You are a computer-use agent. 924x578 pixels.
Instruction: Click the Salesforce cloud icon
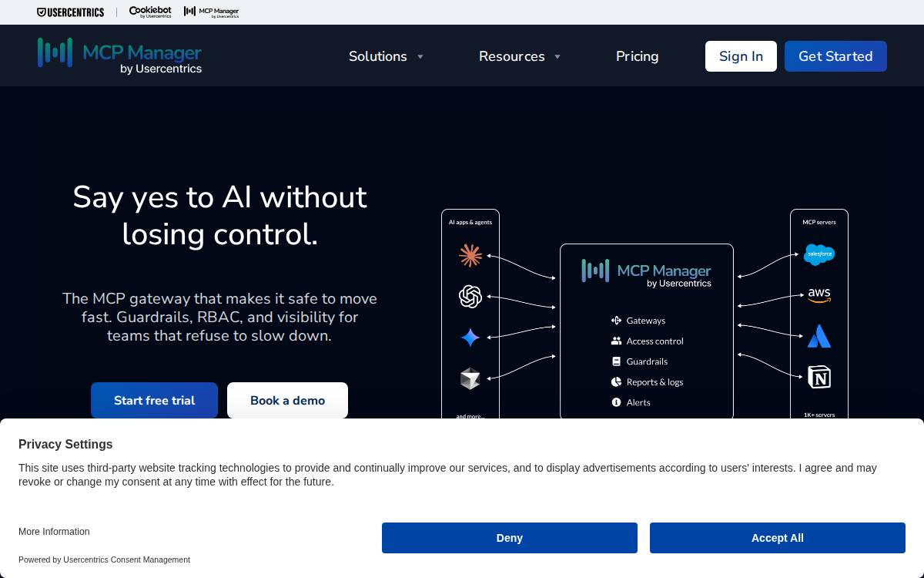819,254
